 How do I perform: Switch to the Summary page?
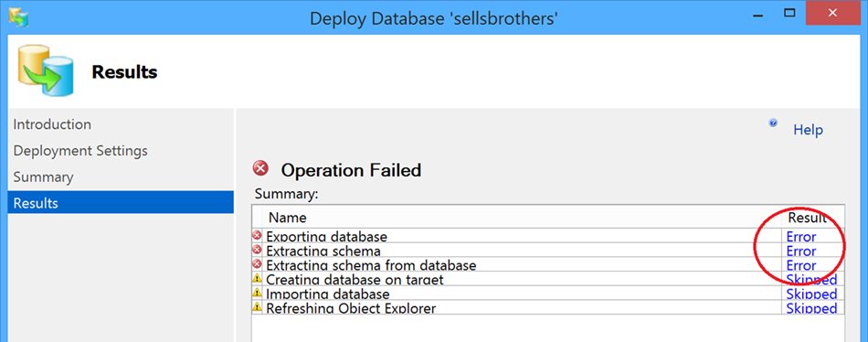[43, 177]
